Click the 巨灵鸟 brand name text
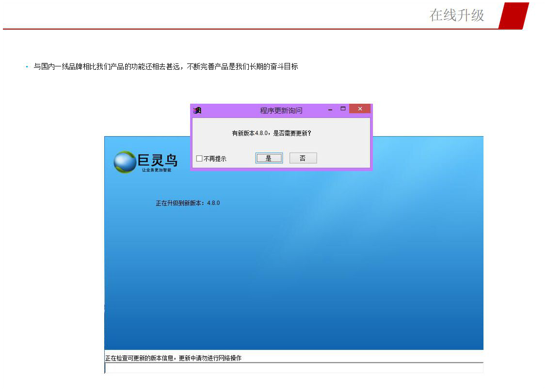The image size is (547, 392). 158,160
